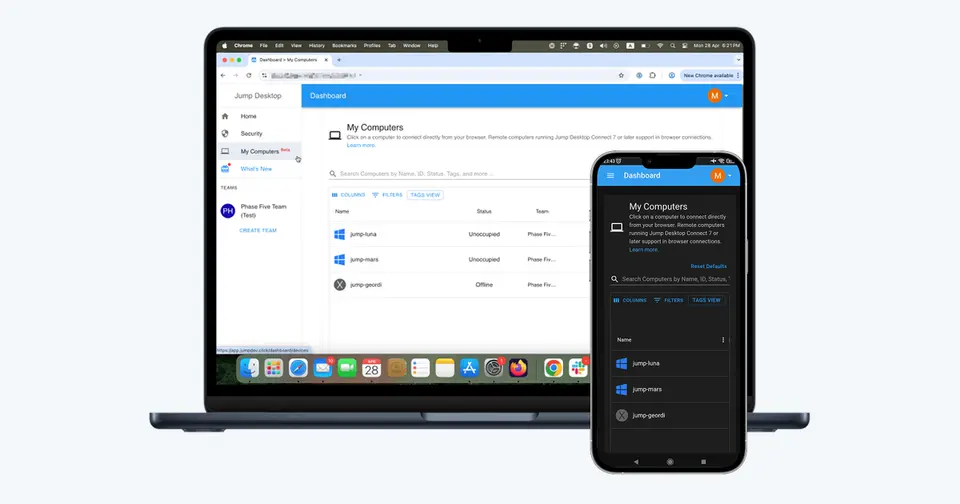Click Learn more link on the phone
960x504 pixels.
[x=643, y=250]
